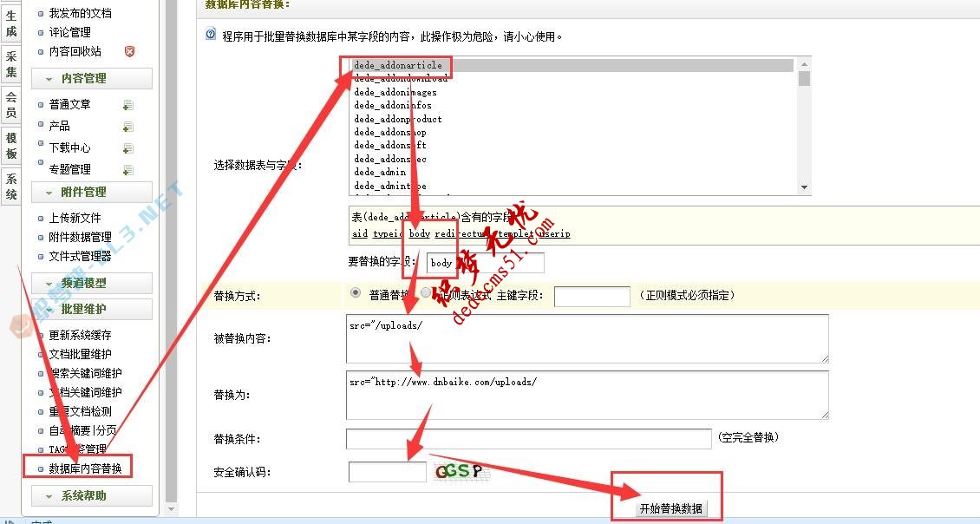Collapse the 内容管理 section
This screenshot has height=524, width=980.
92,78
